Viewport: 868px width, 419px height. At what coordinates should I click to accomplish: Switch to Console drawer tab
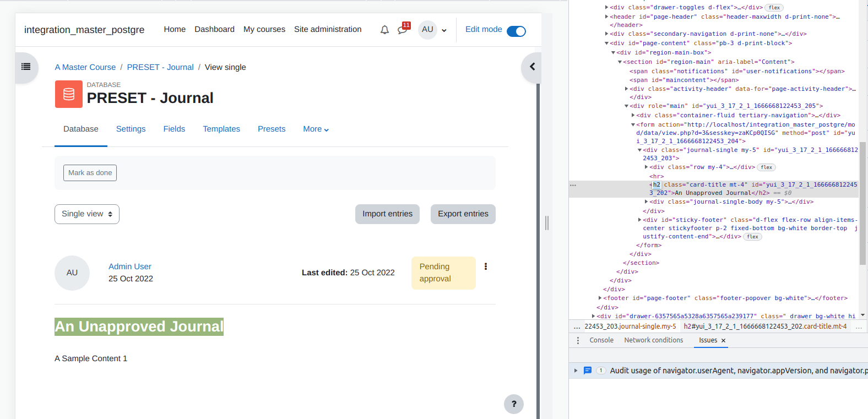(601, 340)
